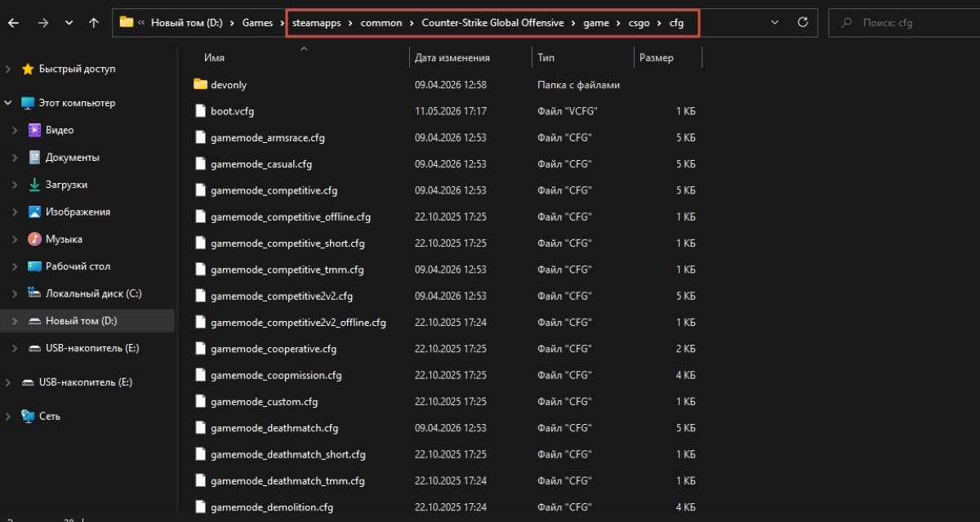
Task: Go forward with the right arrow button
Action: click(42, 23)
